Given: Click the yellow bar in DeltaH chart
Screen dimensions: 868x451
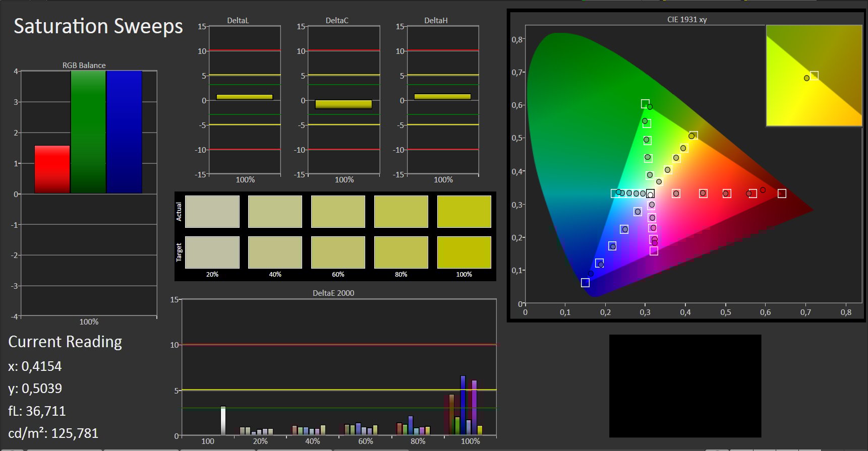Looking at the screenshot, I should pos(442,97).
